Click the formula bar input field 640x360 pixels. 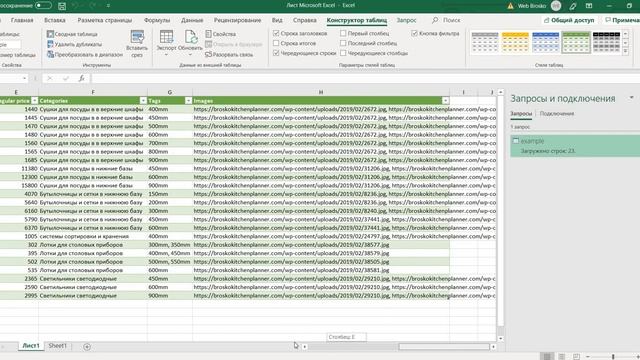point(365,78)
